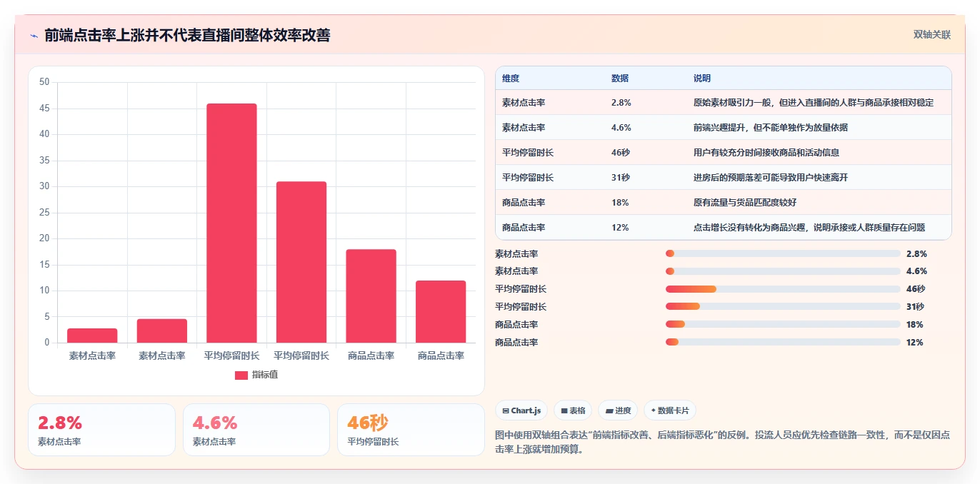This screenshot has width=980, height=484.
Task: Select the 数据卡片 chip
Action: pos(669,410)
